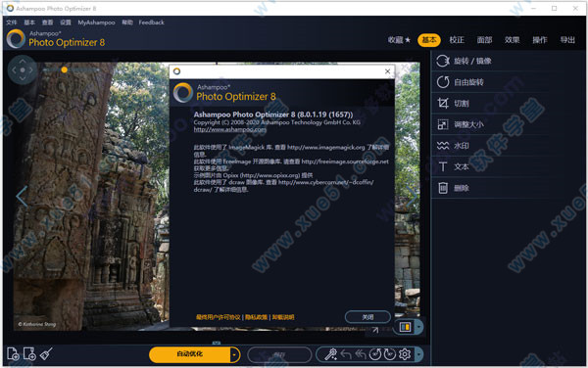This screenshot has width=588, height=368.
Task: Click the broom clear-list icon
Action: click(46, 353)
